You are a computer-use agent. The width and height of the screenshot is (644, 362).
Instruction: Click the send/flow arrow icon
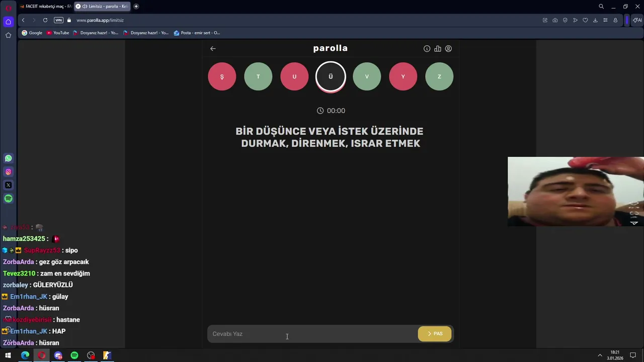[575, 20]
